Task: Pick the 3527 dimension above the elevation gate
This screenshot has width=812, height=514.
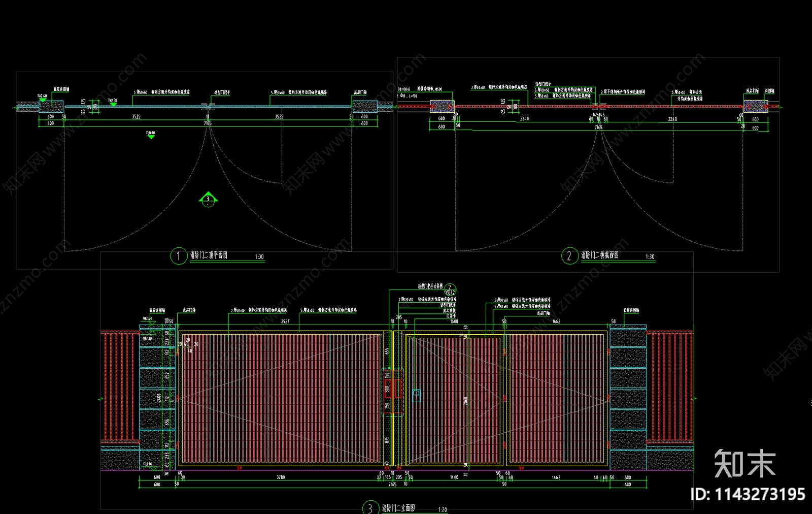Action: coord(285,322)
